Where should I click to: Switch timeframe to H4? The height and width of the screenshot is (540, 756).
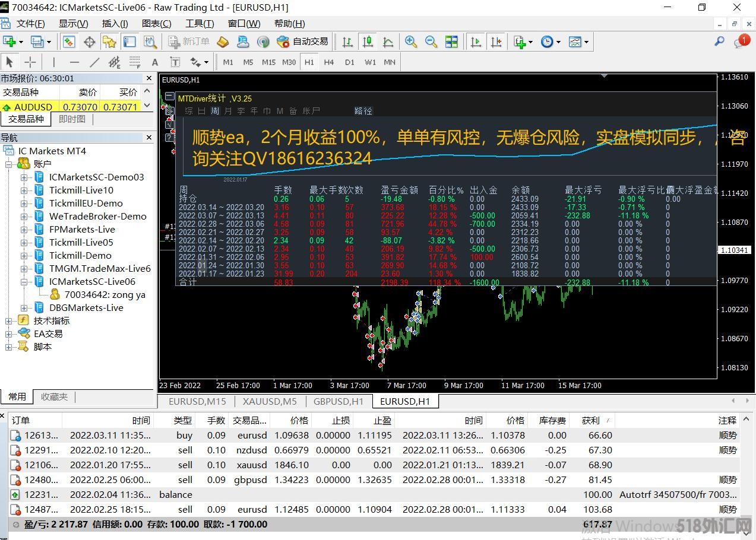329,62
